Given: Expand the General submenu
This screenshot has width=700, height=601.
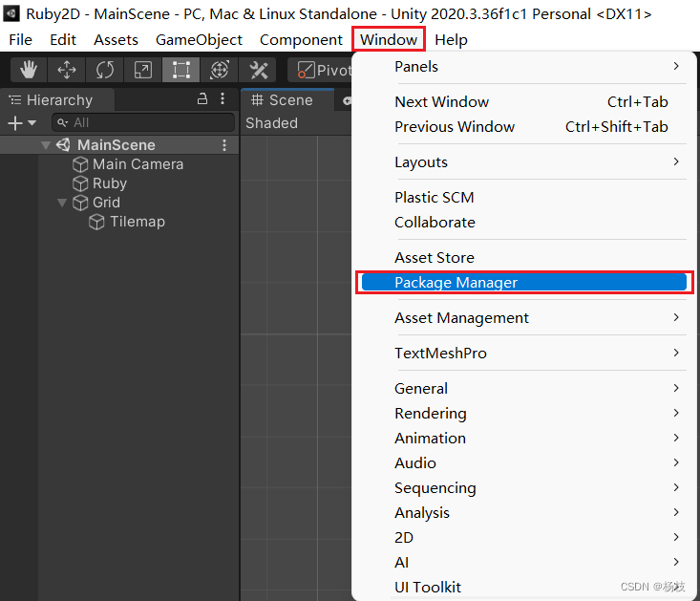Looking at the screenshot, I should click(523, 389).
